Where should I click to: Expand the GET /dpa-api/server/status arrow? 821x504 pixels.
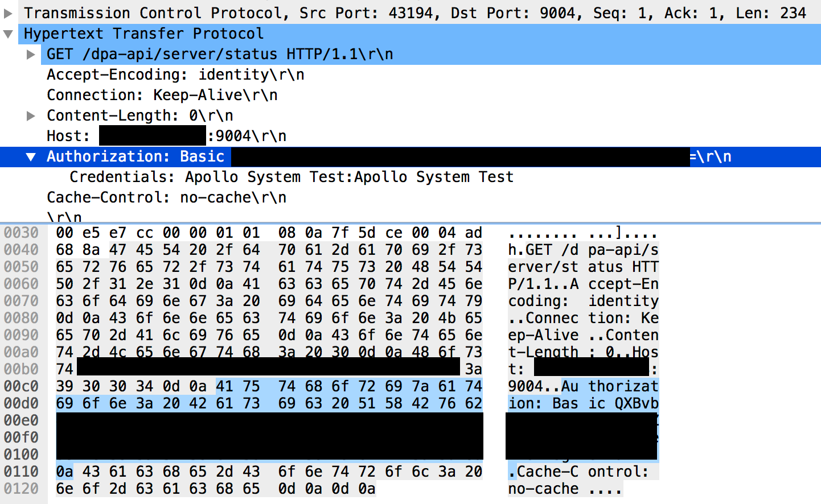pos(31,55)
